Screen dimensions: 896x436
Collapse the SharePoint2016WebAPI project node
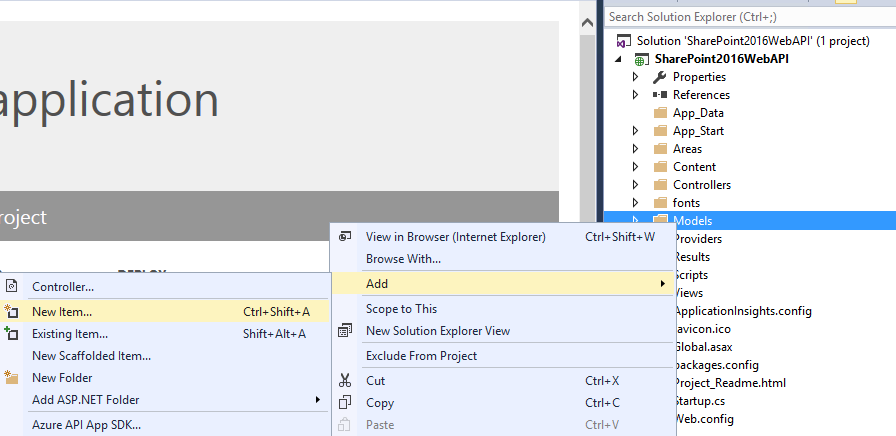(x=620, y=59)
